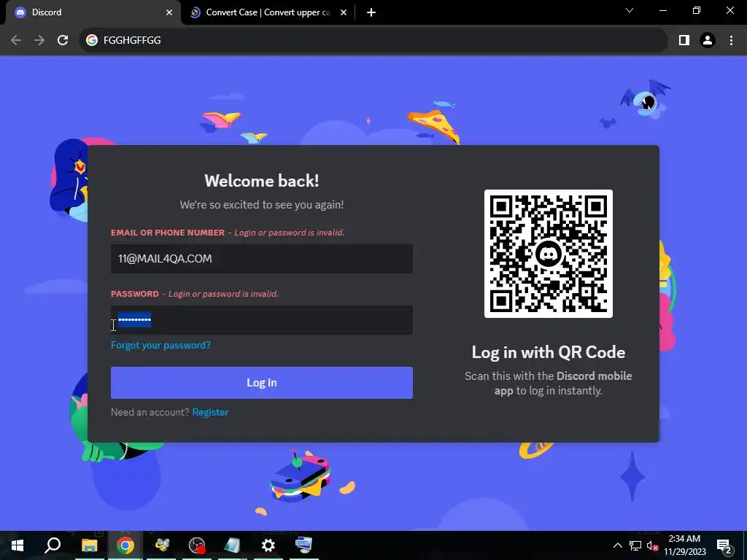Focus the email or phone number field

coord(262,259)
